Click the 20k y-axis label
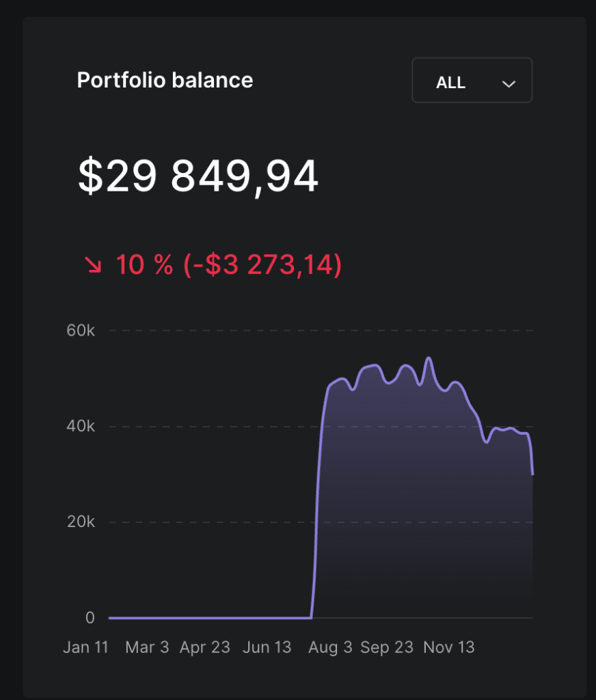 [x=81, y=522]
